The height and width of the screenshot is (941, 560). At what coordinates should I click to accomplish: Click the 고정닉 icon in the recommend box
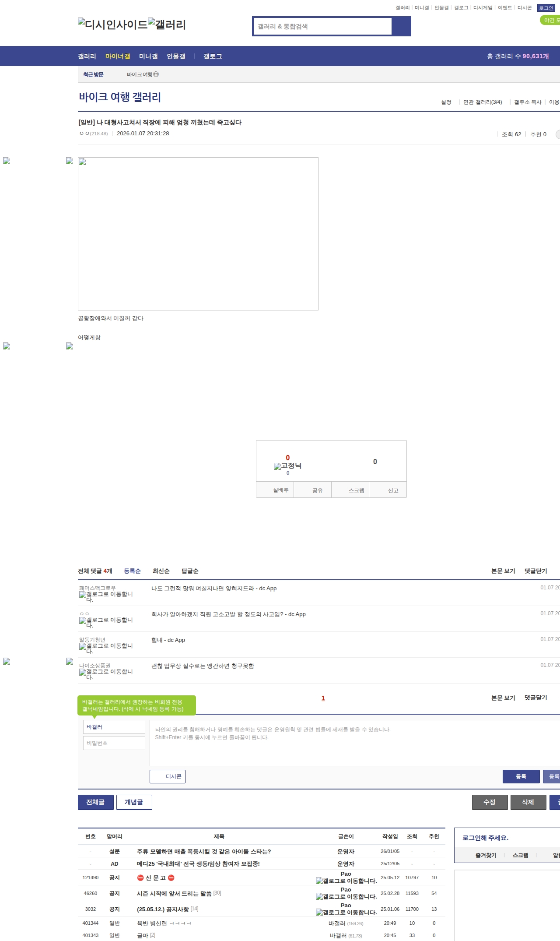pos(287,466)
